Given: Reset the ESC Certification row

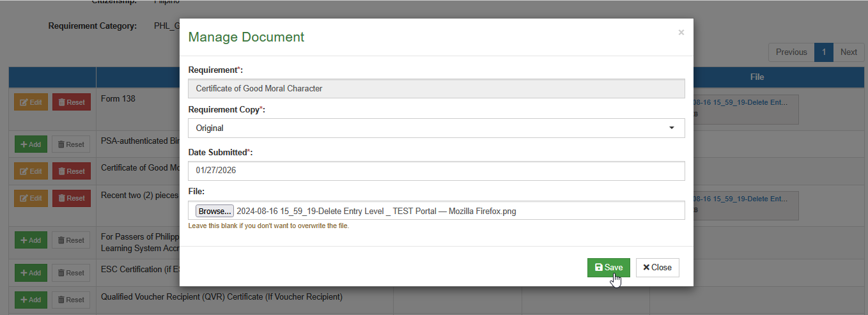Looking at the screenshot, I should 71,273.
